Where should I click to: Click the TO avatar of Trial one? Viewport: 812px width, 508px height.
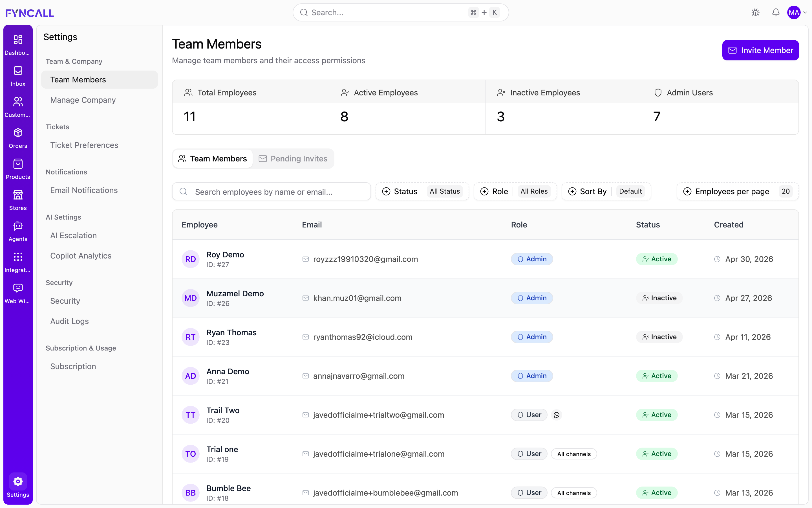point(191,454)
